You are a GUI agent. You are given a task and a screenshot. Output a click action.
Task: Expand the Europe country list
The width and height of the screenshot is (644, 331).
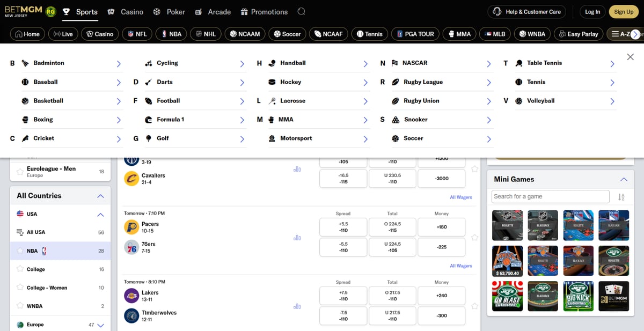[100, 325]
